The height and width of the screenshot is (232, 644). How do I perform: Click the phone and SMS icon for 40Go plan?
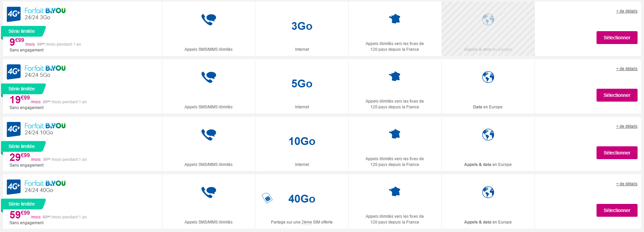209,192
